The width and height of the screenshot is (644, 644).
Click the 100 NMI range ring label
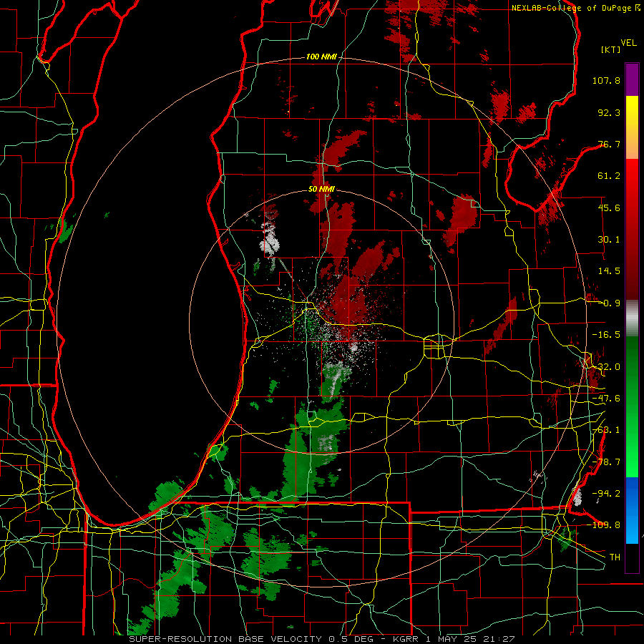click(321, 57)
